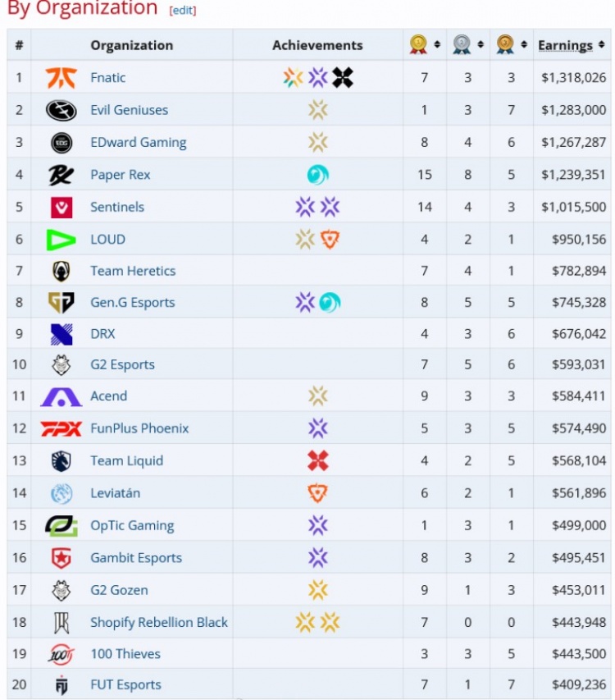
Task: Click the Evil Geniuses logo icon
Action: coord(61,110)
